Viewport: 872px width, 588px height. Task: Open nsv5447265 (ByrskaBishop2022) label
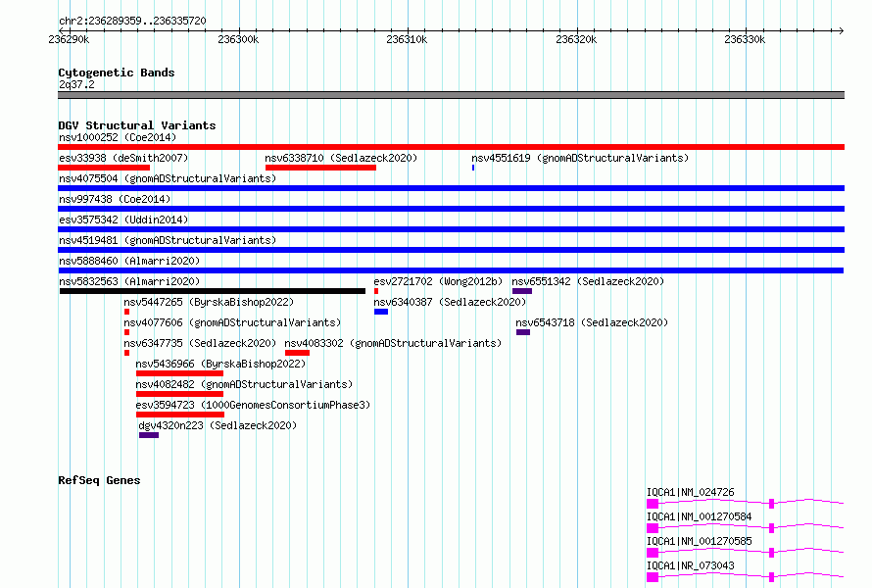click(x=209, y=302)
